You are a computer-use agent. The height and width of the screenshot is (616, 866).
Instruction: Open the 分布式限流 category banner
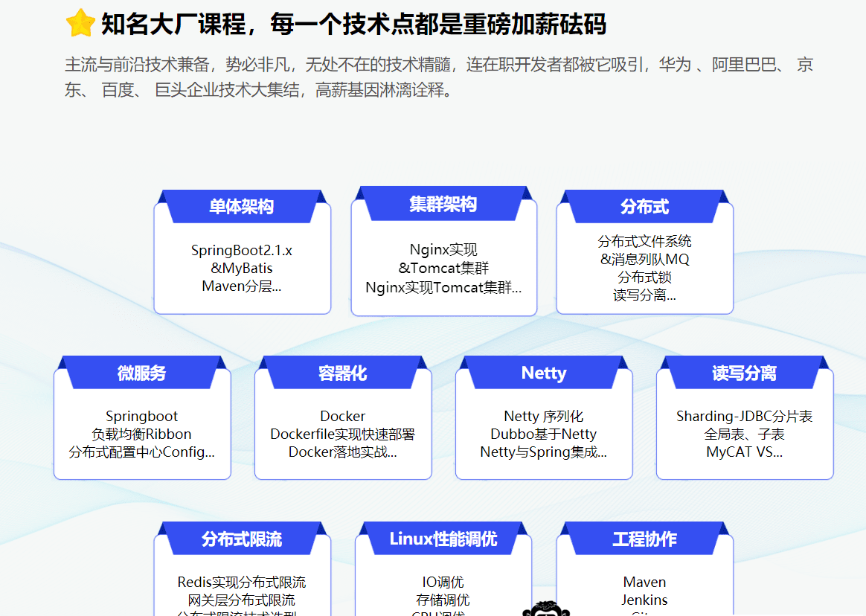click(242, 539)
